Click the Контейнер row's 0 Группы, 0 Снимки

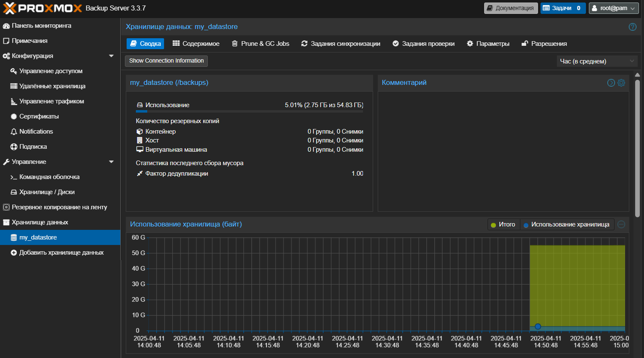coord(335,132)
